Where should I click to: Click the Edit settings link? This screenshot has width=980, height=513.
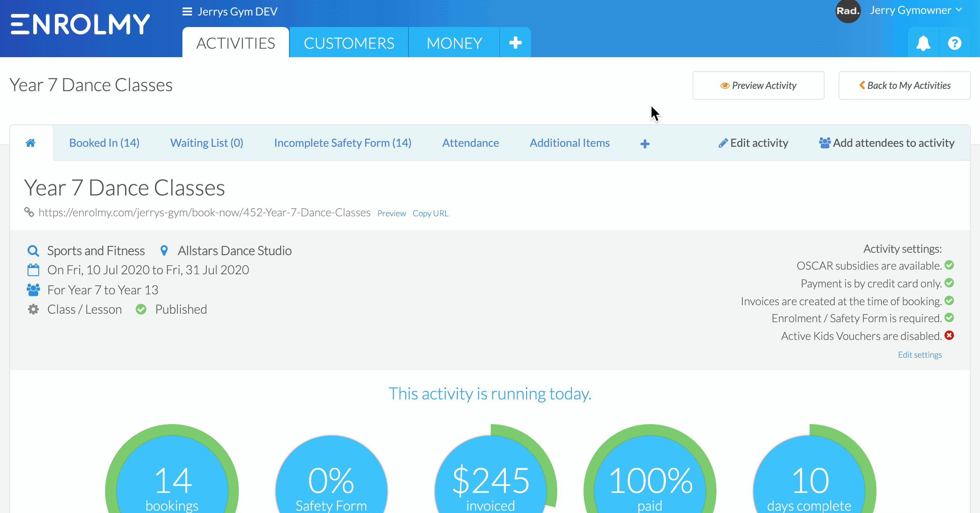[920, 355]
